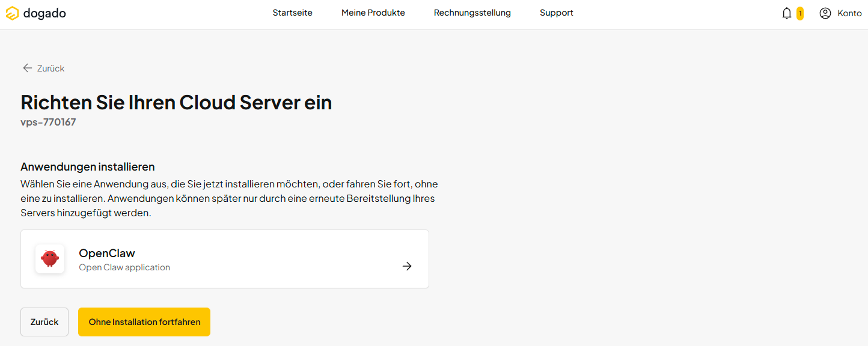Go to Startseite in top navigation
Screen dimensions: 868x346
(293, 13)
